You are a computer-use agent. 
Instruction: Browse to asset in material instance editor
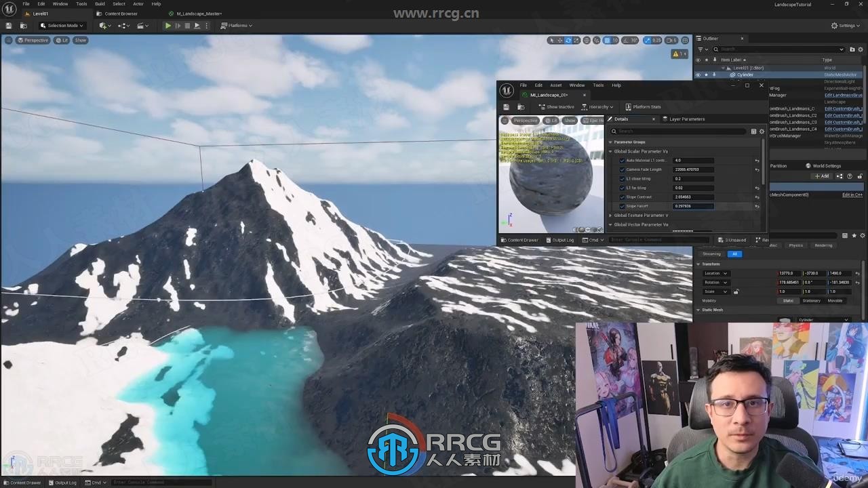[x=521, y=107]
